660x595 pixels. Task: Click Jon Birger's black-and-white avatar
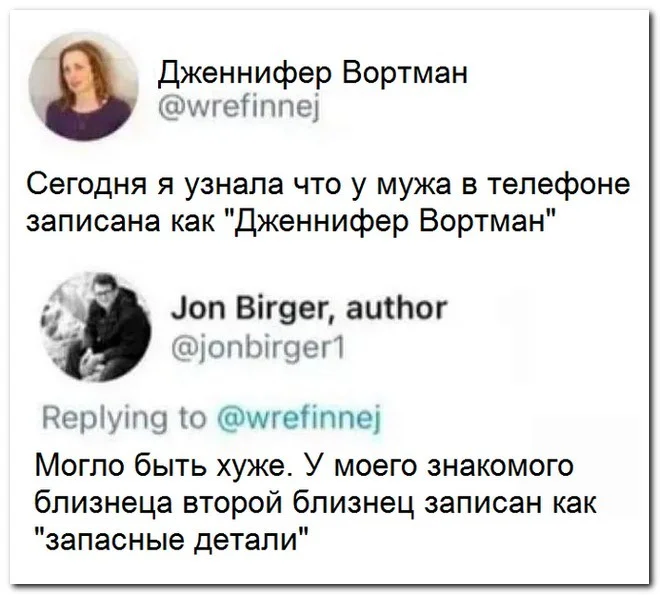[x=97, y=327]
